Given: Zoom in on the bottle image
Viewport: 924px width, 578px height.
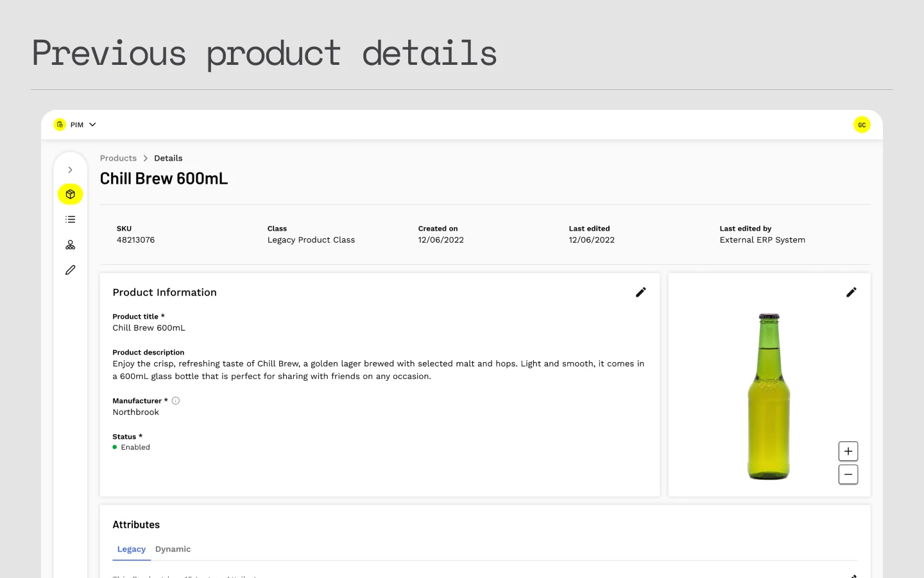Looking at the screenshot, I should coord(848,451).
